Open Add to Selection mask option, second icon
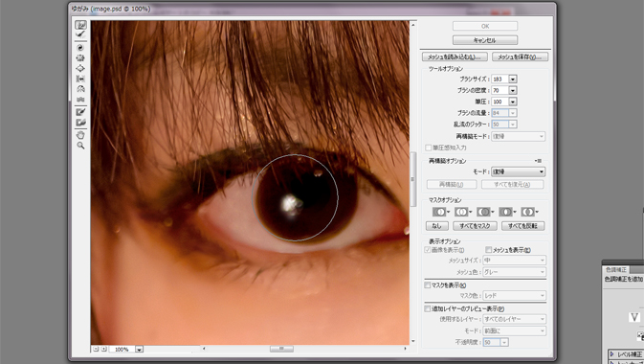The width and height of the screenshot is (644, 364). pyautogui.click(x=463, y=212)
